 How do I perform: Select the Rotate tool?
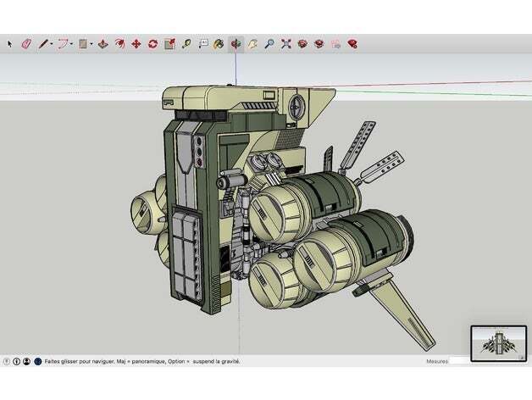click(x=152, y=43)
